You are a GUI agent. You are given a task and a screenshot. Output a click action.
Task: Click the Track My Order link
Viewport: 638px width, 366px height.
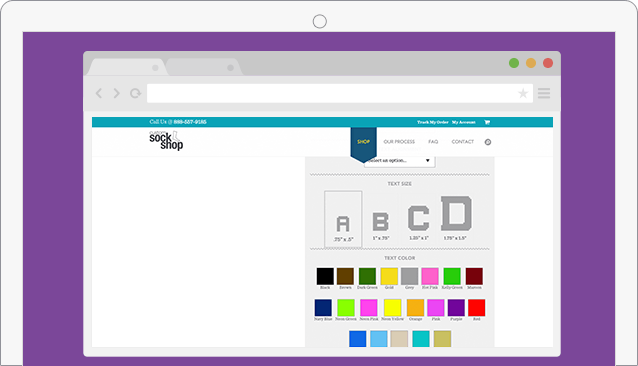point(433,122)
